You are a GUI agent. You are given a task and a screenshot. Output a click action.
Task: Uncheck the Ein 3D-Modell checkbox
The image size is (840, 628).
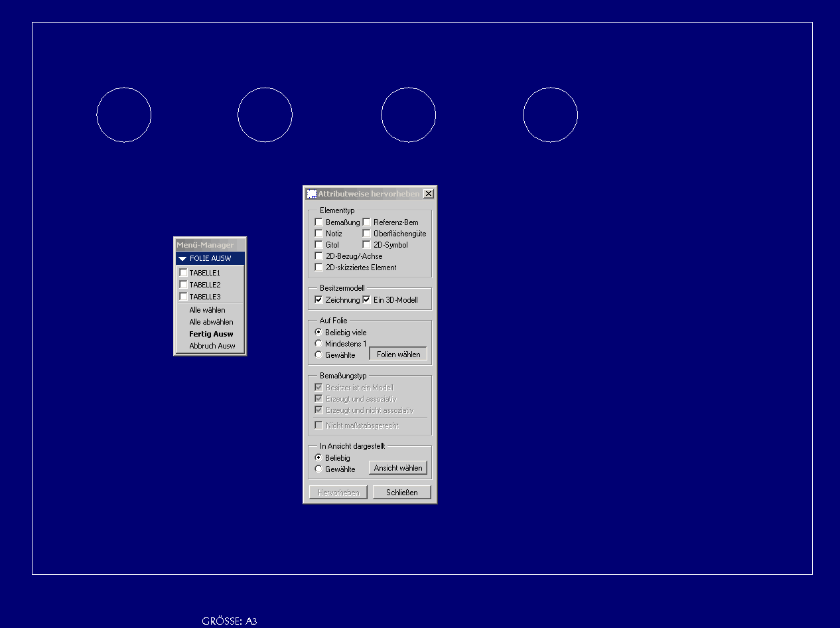(x=367, y=300)
